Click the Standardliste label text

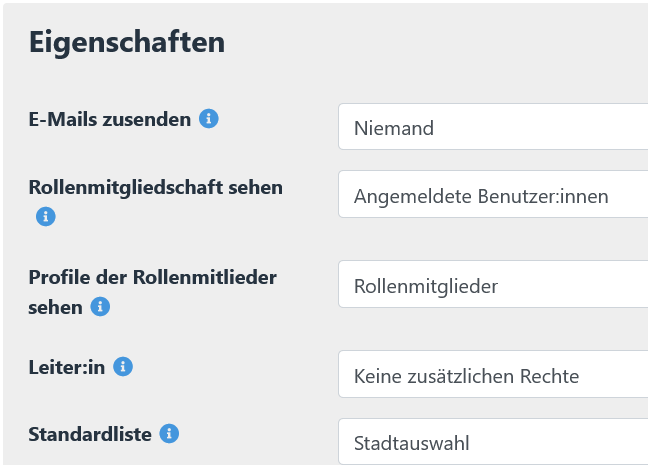coord(90,435)
